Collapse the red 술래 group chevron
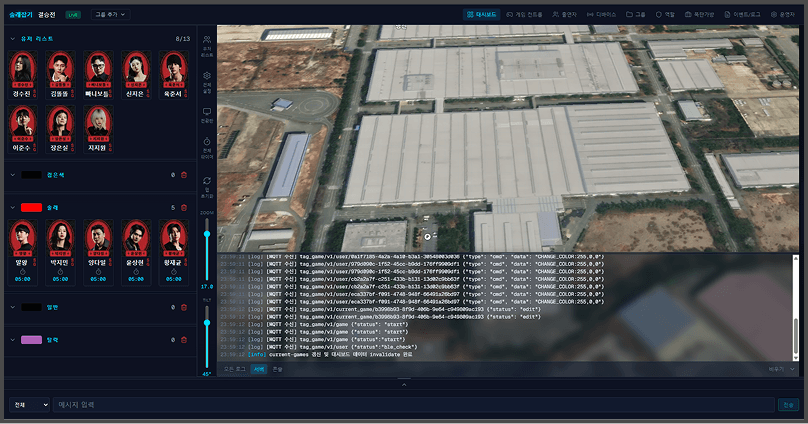Screen dimensions: 808x424 tap(12, 208)
